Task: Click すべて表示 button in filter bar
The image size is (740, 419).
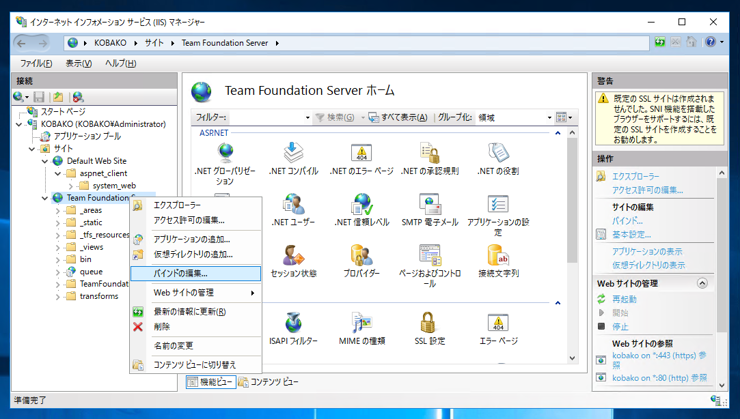Action: point(399,117)
